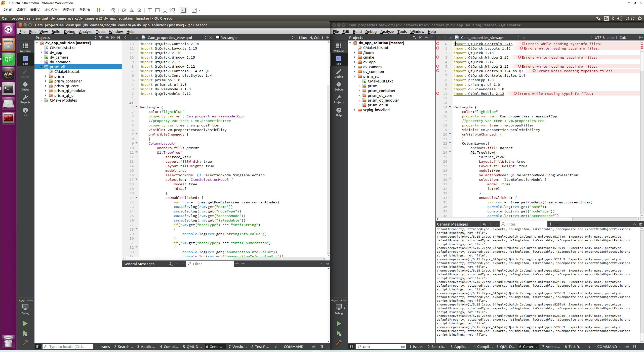Toggle left sidebar button in left status bar

(x=38, y=346)
